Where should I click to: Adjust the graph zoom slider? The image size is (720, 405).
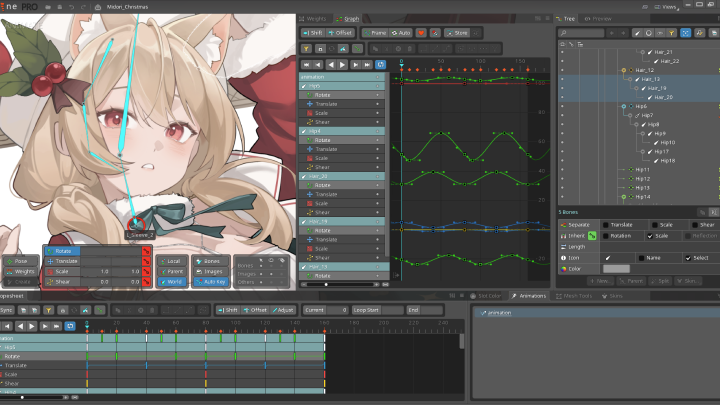(326, 285)
